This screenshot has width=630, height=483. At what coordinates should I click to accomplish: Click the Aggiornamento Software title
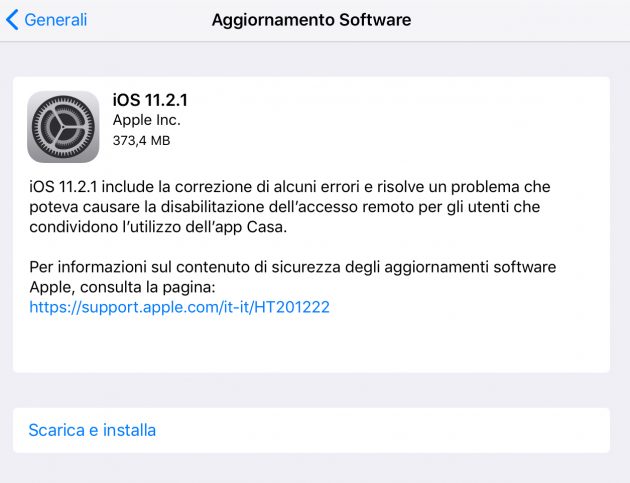click(x=311, y=20)
